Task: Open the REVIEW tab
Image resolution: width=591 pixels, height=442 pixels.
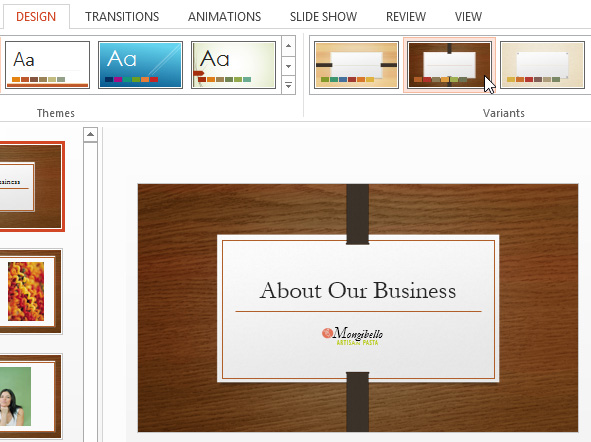Action: click(406, 17)
